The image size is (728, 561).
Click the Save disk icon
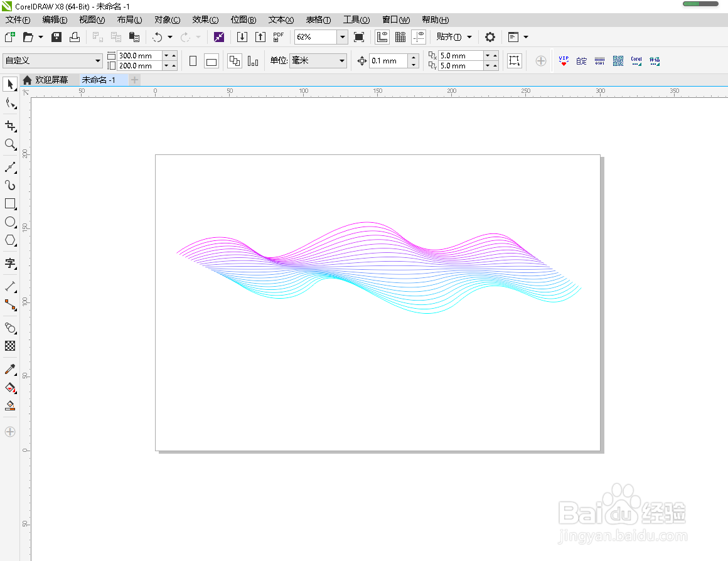click(x=56, y=37)
